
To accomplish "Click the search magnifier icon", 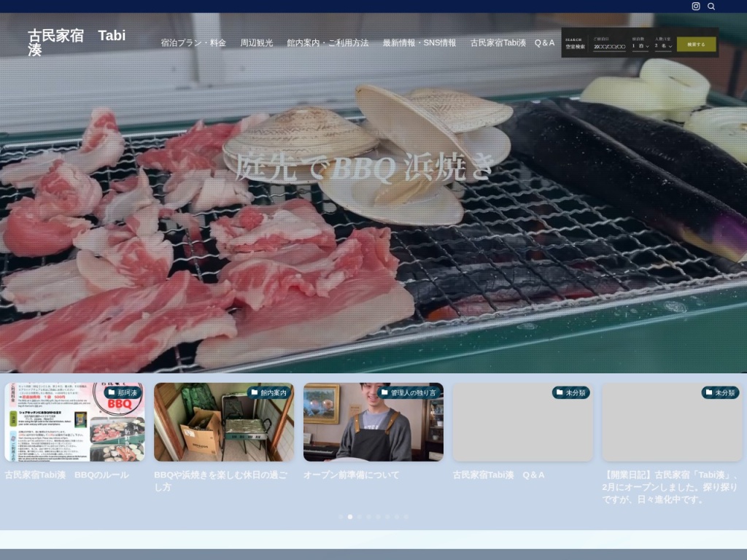I will pyautogui.click(x=711, y=7).
